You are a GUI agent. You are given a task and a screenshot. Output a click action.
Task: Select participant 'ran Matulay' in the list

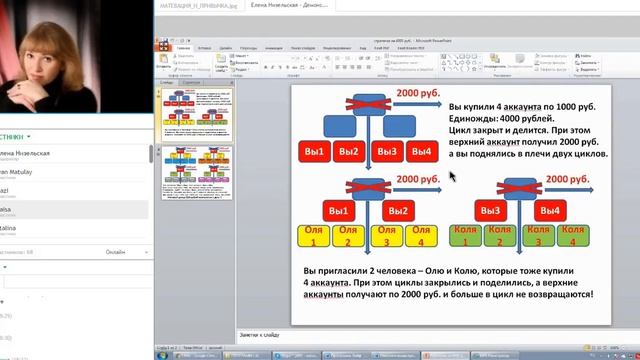coord(74,173)
